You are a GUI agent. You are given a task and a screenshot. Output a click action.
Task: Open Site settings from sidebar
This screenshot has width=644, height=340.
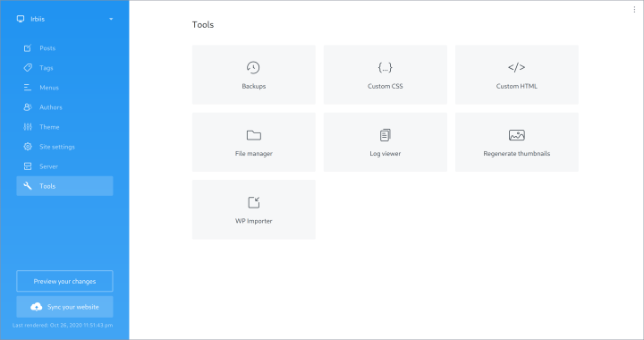pyautogui.click(x=64, y=147)
